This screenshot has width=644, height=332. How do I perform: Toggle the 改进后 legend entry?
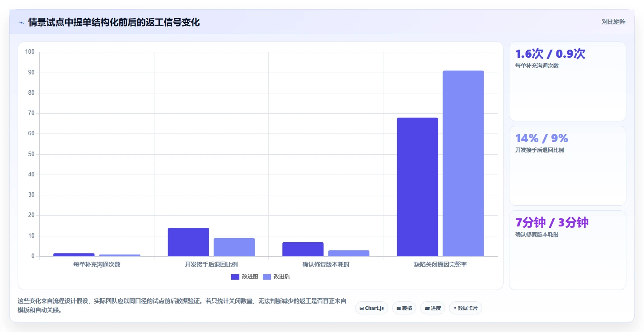276,277
